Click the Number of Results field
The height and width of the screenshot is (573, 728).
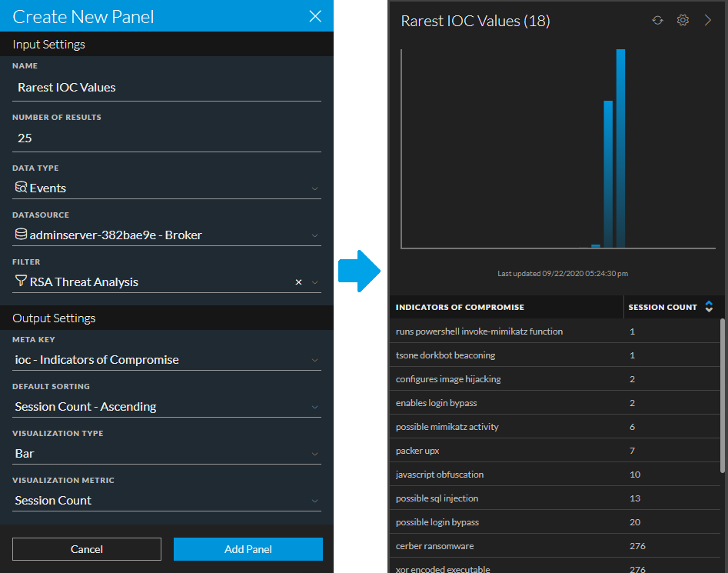pos(167,138)
